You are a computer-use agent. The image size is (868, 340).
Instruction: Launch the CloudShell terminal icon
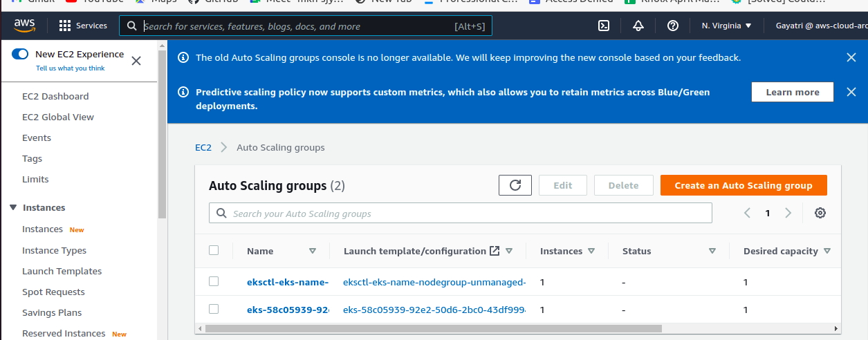(604, 26)
